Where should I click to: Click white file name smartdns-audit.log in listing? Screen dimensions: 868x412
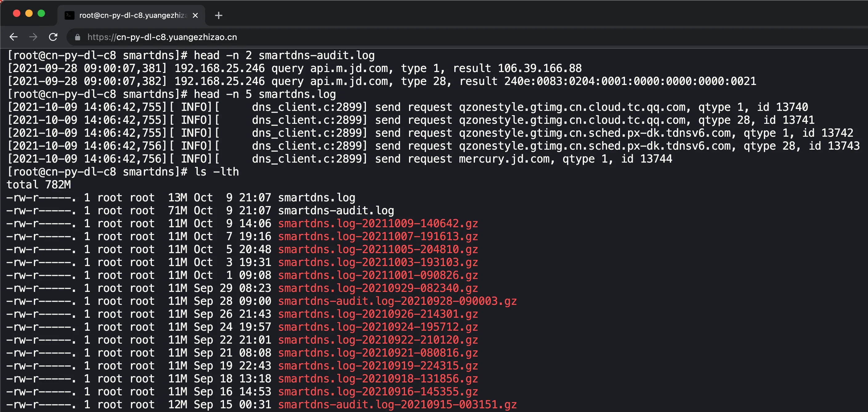click(x=336, y=211)
